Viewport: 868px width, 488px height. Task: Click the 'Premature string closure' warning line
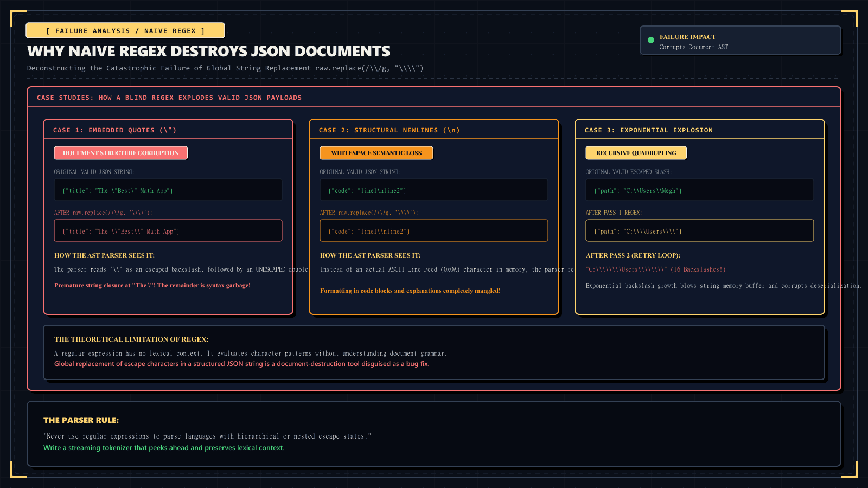coord(152,285)
